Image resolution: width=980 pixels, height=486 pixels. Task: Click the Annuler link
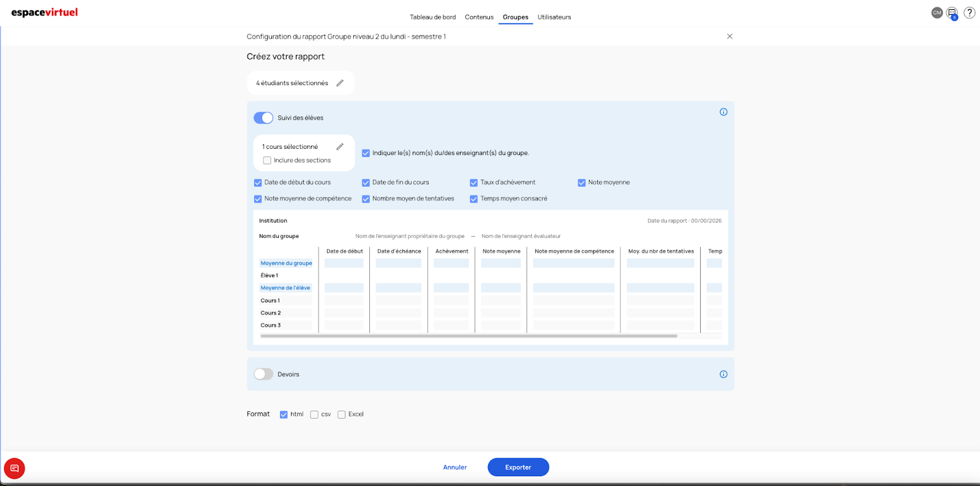[x=455, y=468]
